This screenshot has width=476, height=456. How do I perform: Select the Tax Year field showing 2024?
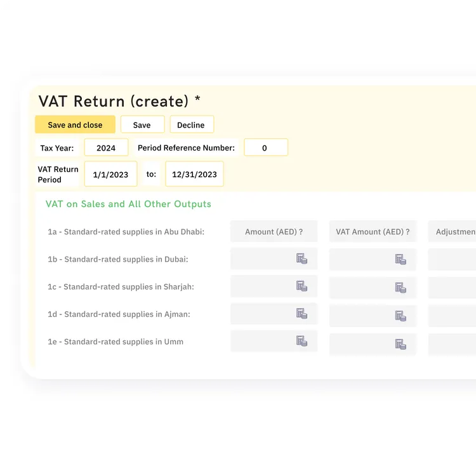coord(106,147)
